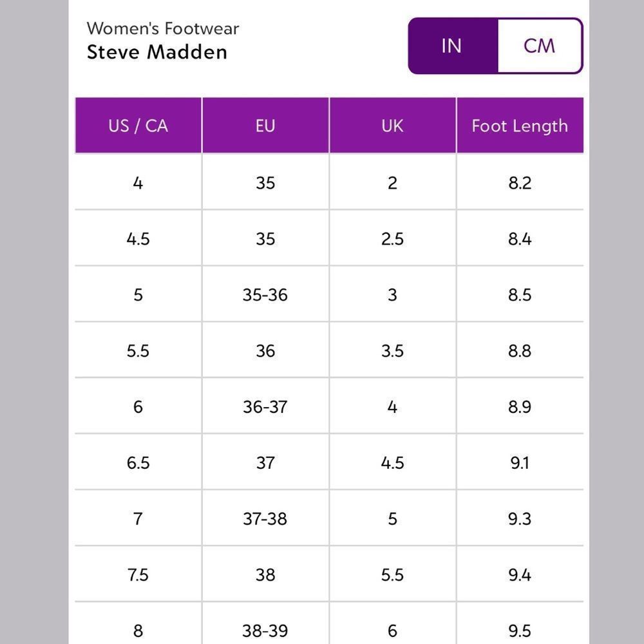Select the UK 4.5 size cell
Image resolution: width=644 pixels, height=644 pixels.
click(392, 463)
